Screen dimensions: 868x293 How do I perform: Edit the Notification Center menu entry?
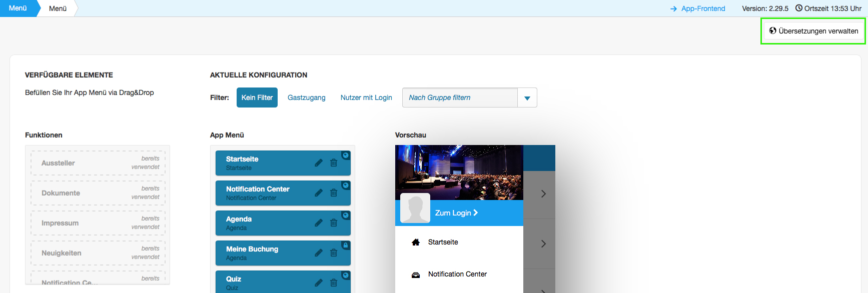coord(319,192)
